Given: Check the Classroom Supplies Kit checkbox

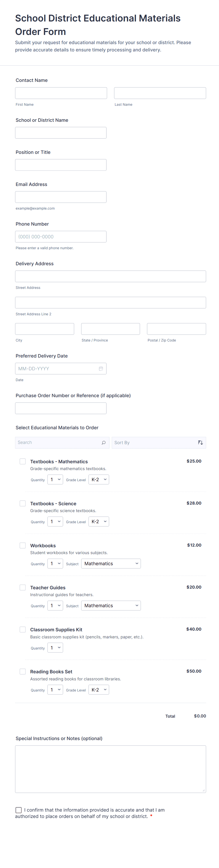Looking at the screenshot, I should [23, 629].
